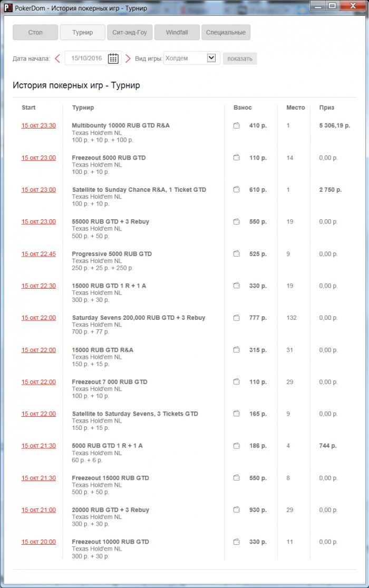Click wallet icon for Multibounty 10000 RUB GTD
This screenshot has height=588, width=369.
tap(237, 126)
